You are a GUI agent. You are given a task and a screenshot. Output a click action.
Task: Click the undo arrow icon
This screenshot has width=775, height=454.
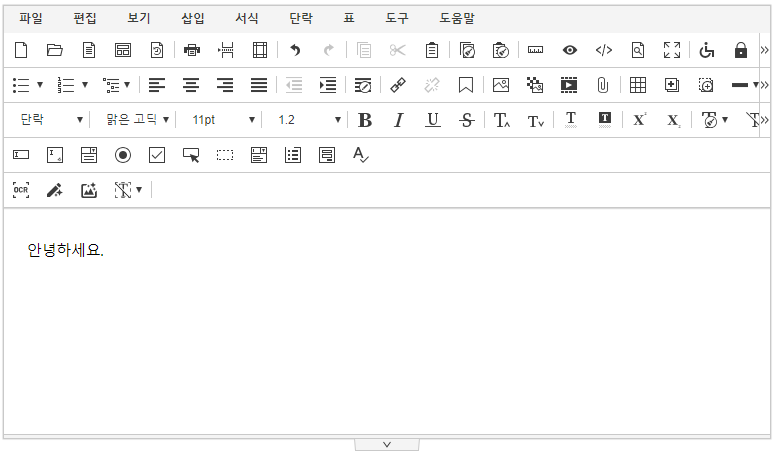pyautogui.click(x=295, y=50)
